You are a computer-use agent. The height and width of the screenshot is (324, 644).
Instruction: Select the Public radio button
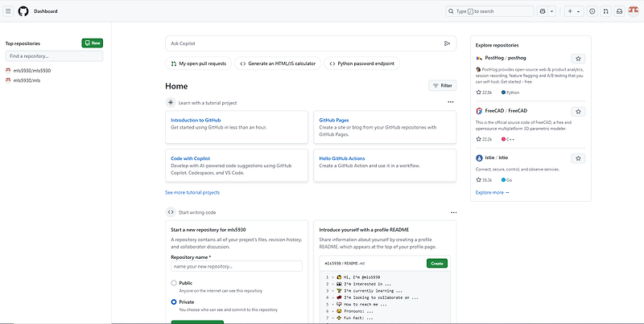pos(174,283)
